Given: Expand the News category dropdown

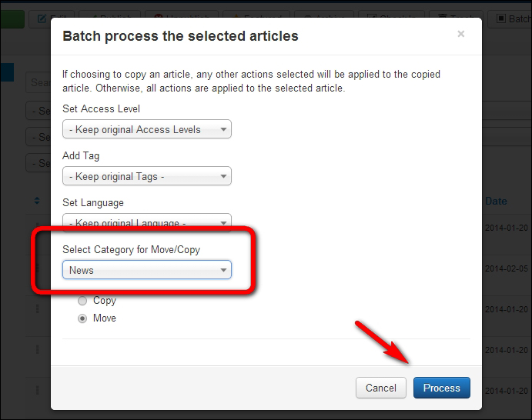Looking at the screenshot, I should point(147,270).
